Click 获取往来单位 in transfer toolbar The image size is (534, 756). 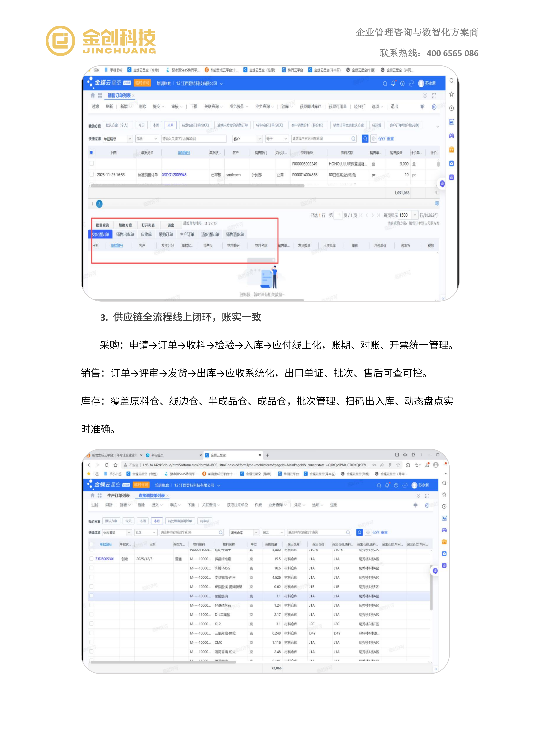coord(237,505)
